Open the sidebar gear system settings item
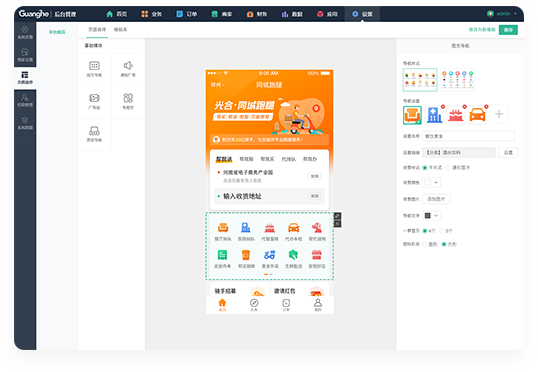Image resolution: width=538 pixels, height=372 pixels. [x=25, y=33]
